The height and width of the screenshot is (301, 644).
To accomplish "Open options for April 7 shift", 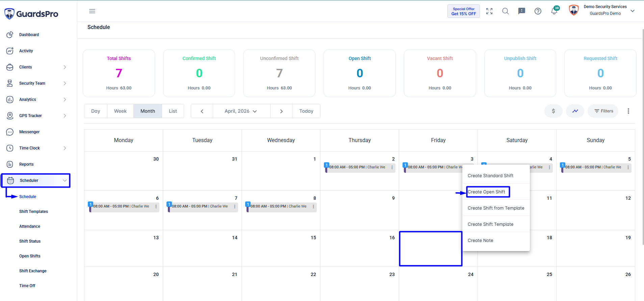I will coord(235,207).
